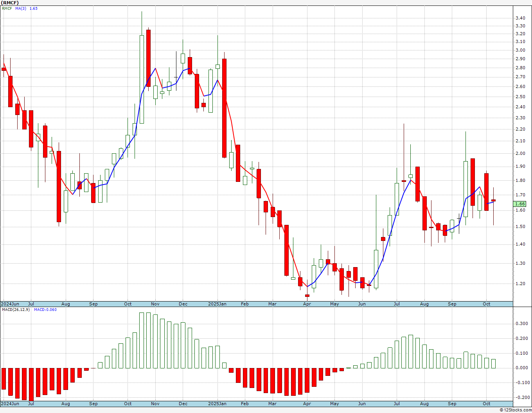This screenshot has width=532, height=413.
Task: Click the 1.30 price axis label
Action: [520, 263]
